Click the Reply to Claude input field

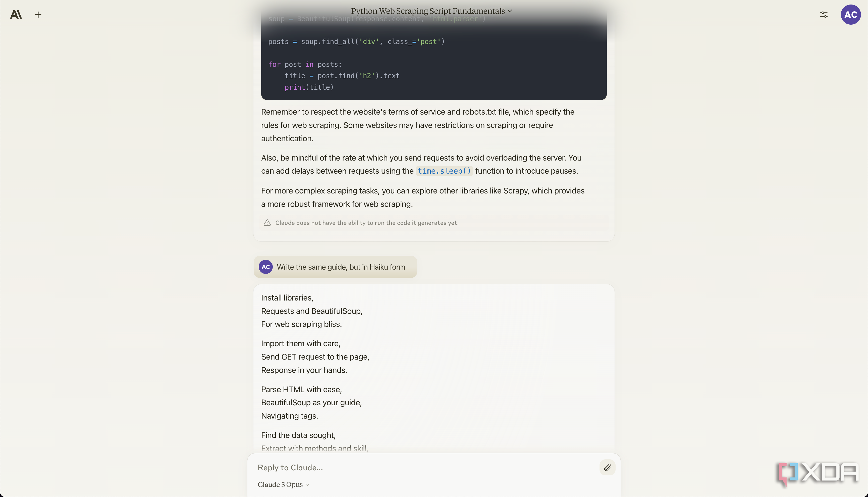[426, 467]
